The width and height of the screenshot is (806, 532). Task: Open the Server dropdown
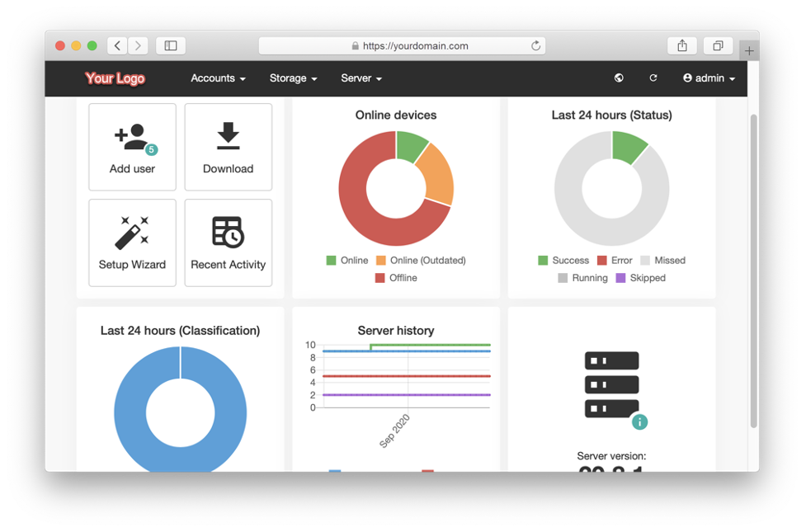(361, 78)
